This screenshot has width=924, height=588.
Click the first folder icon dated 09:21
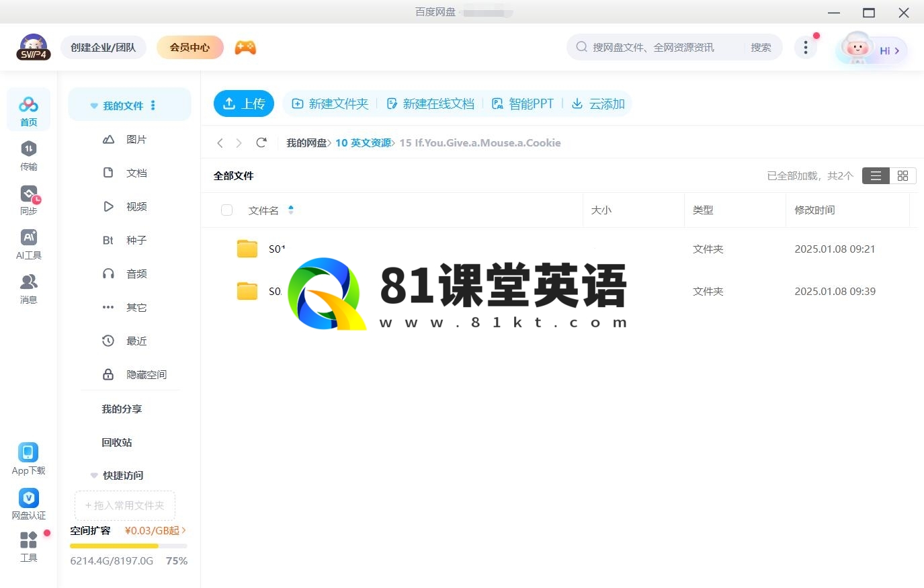point(247,249)
